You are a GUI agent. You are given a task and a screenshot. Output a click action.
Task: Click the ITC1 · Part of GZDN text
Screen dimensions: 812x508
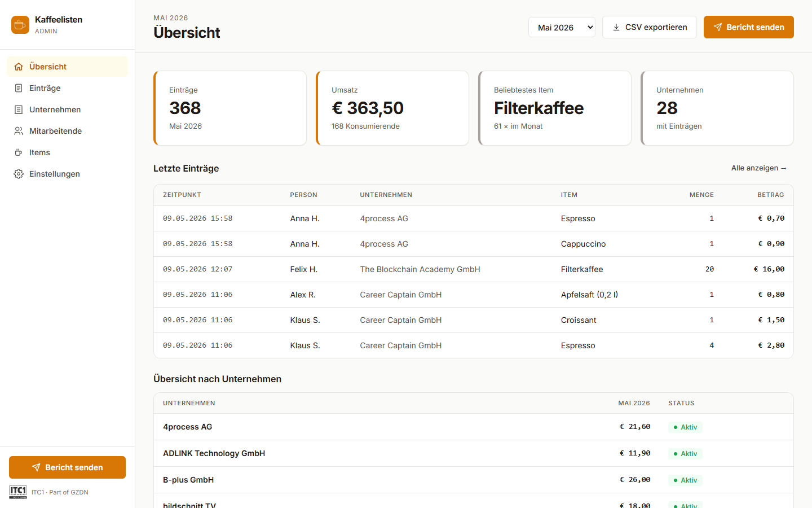coord(60,492)
